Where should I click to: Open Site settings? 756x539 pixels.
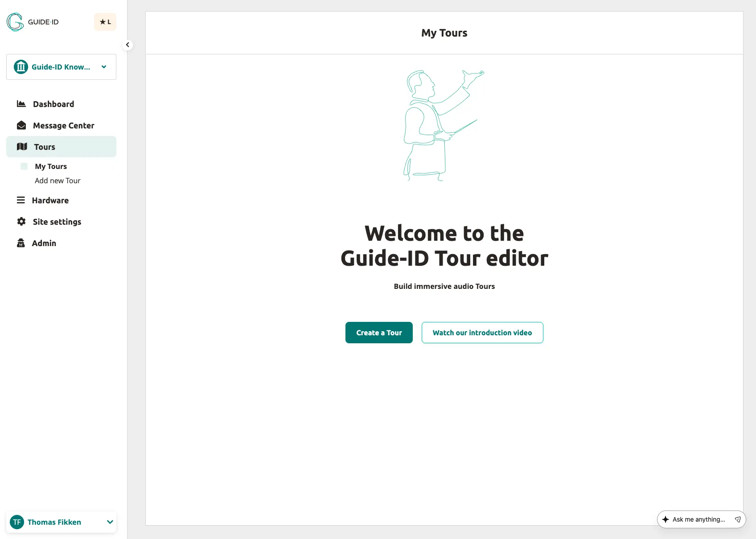point(61,222)
